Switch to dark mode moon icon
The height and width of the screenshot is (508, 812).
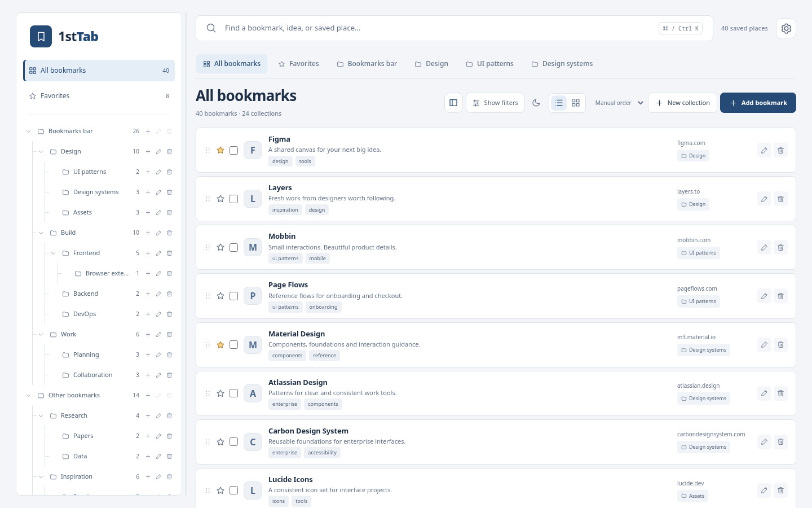click(536, 103)
